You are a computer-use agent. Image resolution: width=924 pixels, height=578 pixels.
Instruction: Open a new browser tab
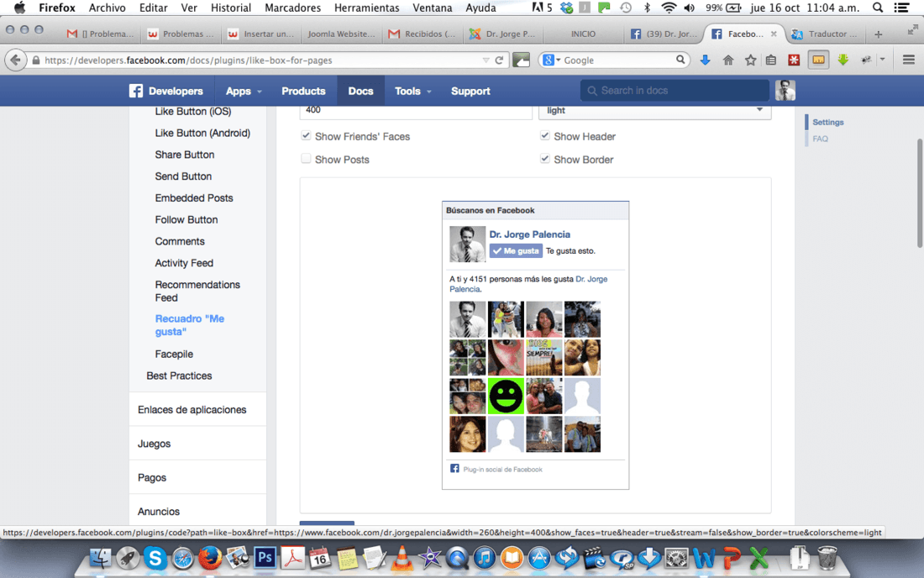coord(878,34)
